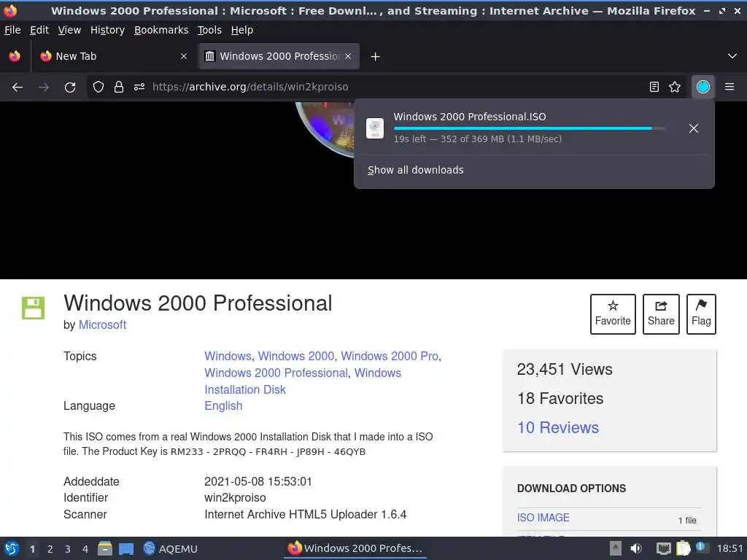Reload the current page

(x=70, y=87)
